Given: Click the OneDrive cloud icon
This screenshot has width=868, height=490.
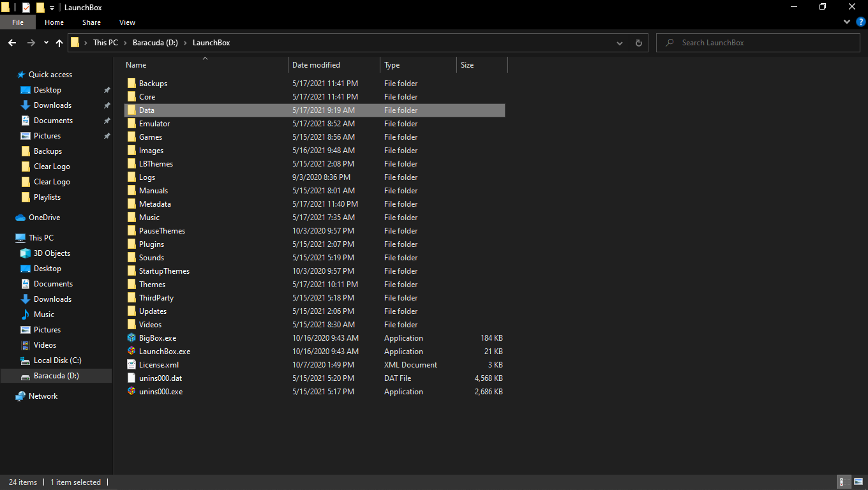Looking at the screenshot, I should coord(20,218).
